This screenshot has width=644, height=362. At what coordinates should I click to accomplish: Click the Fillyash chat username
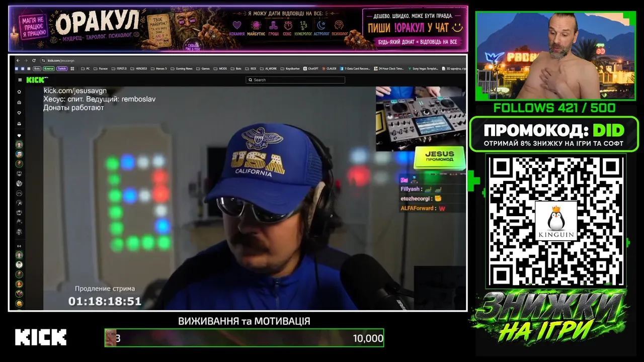410,189
